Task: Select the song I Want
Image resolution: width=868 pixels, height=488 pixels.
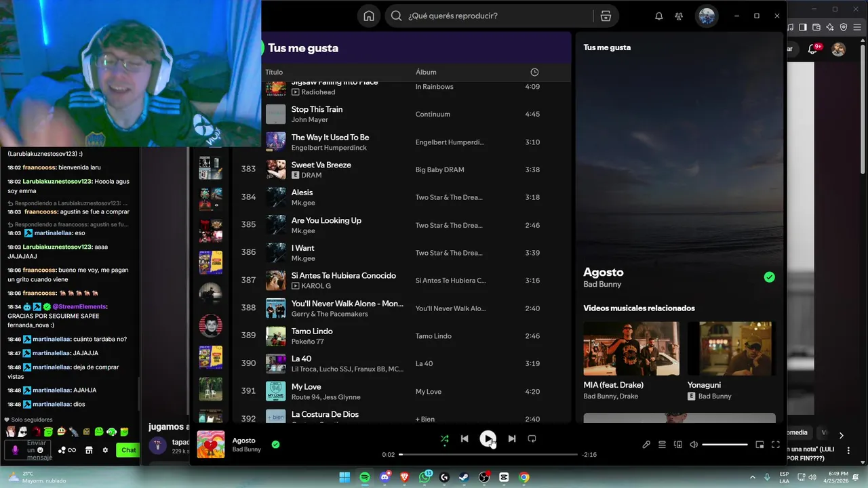Action: [x=303, y=248]
